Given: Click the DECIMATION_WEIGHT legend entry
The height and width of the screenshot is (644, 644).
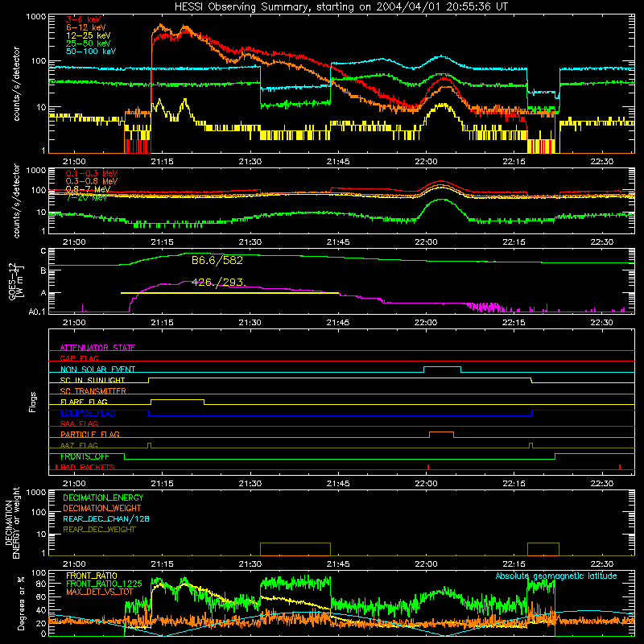Looking at the screenshot, I should pyautogui.click(x=102, y=509).
